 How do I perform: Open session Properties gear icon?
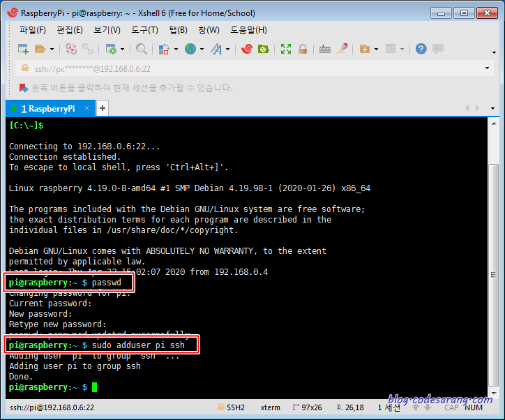[x=112, y=49]
